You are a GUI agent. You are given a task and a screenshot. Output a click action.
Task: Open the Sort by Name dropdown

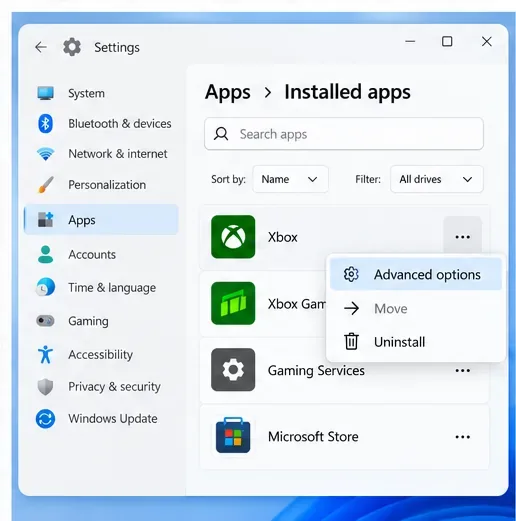point(290,179)
